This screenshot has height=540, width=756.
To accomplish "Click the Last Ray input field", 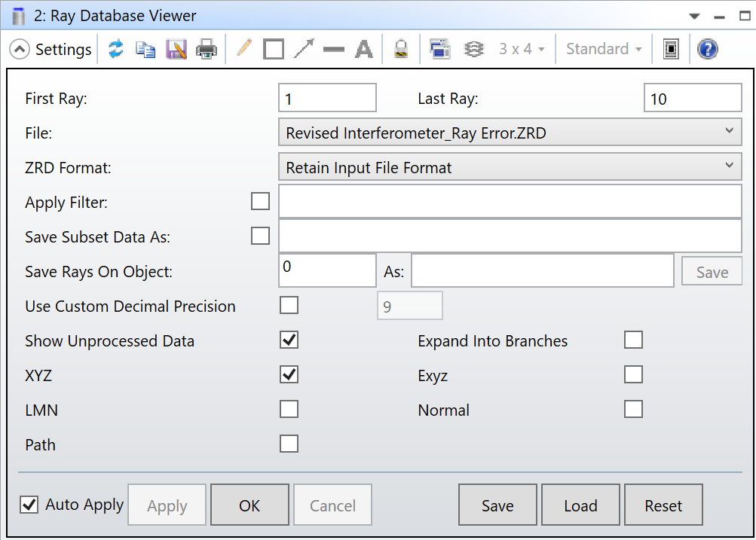I will (x=693, y=98).
